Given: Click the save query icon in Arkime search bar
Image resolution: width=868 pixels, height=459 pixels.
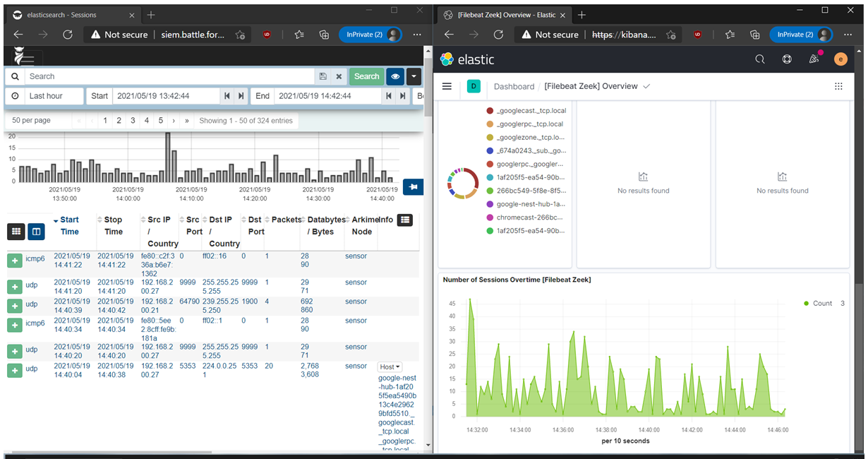Looking at the screenshot, I should [323, 76].
